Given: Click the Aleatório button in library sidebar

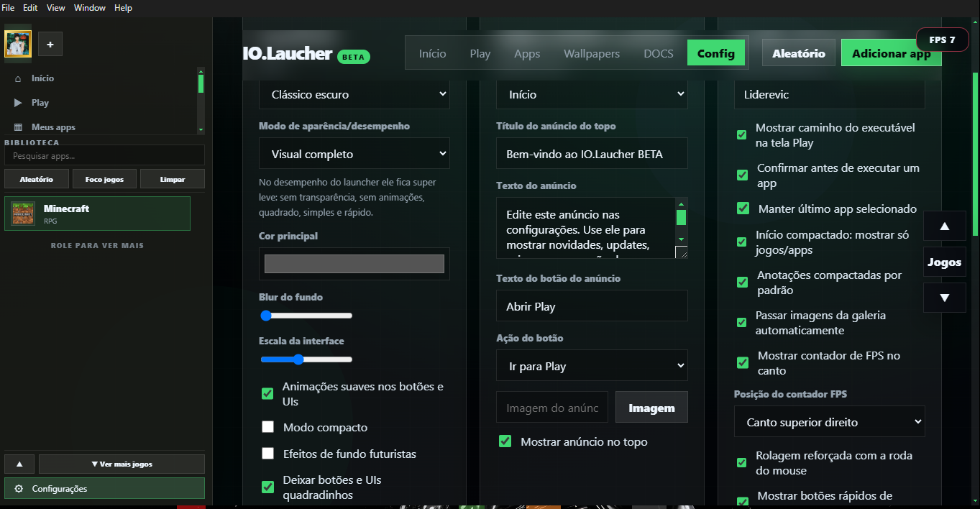Looking at the screenshot, I should [37, 179].
